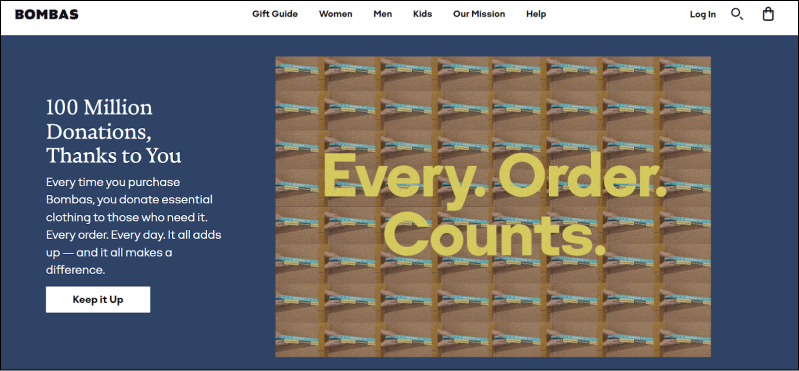Click the Keep it Up button

click(98, 300)
